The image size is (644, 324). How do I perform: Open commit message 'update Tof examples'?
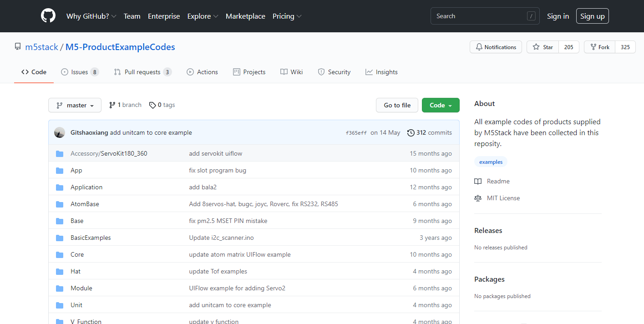(218, 271)
